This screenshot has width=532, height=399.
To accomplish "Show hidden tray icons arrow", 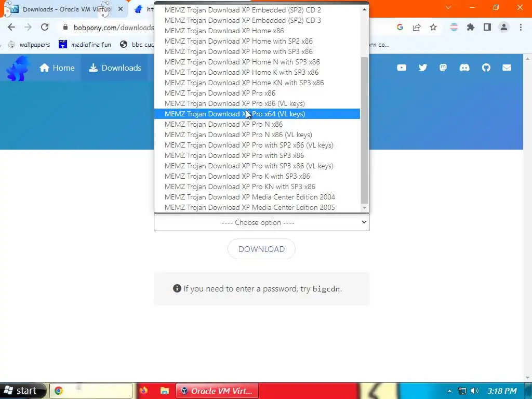I will pyautogui.click(x=449, y=391).
